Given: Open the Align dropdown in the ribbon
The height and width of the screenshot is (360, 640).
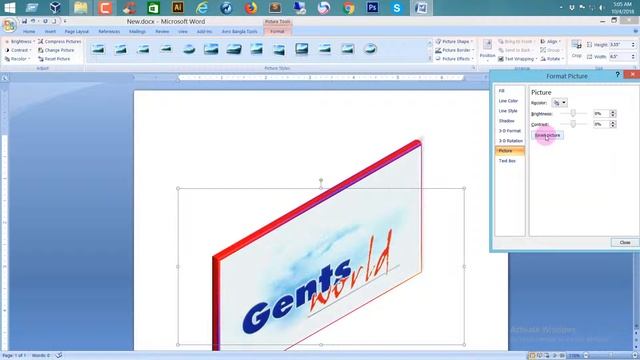Looking at the screenshot, I should pyautogui.click(x=551, y=42).
